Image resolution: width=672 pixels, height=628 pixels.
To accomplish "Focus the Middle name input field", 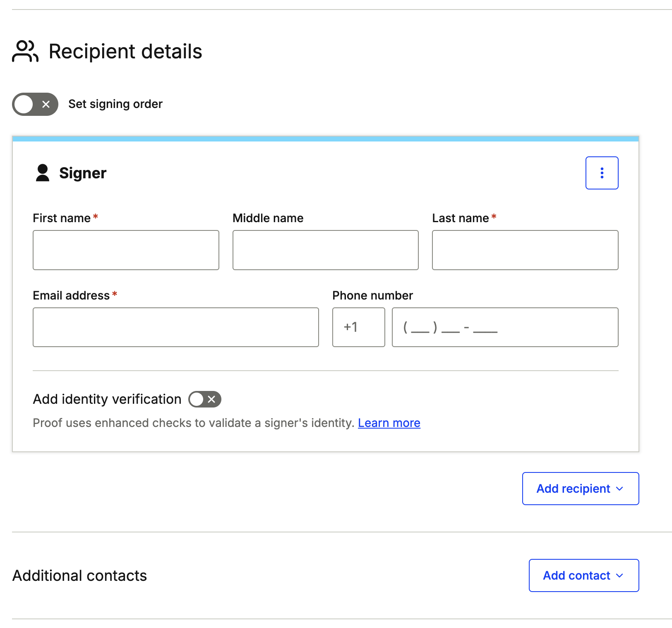I will pos(326,250).
